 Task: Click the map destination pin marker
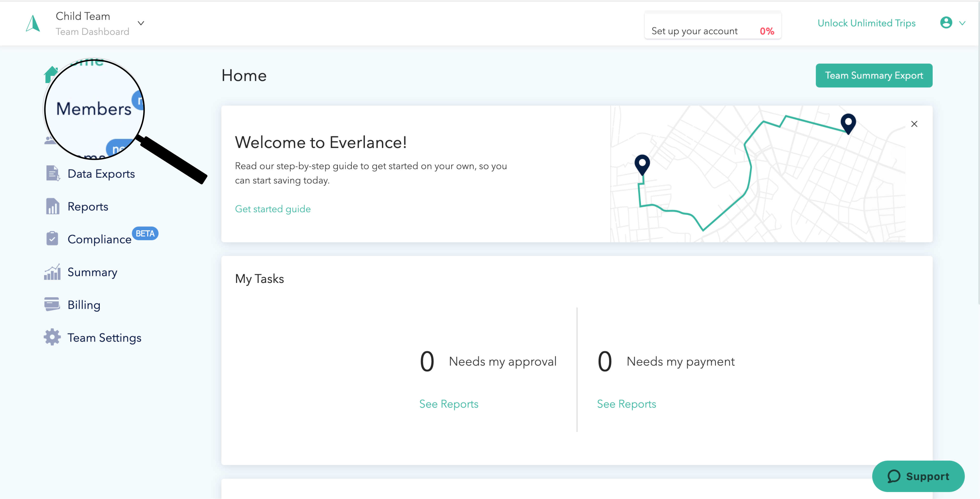click(x=848, y=124)
